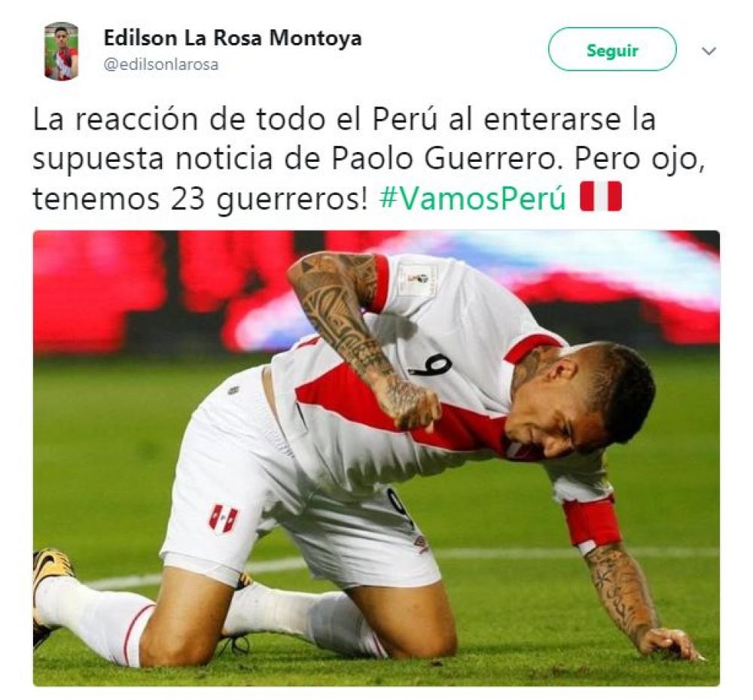Click the @edilsonlarosa handle
753x700 pixels.
161,64
